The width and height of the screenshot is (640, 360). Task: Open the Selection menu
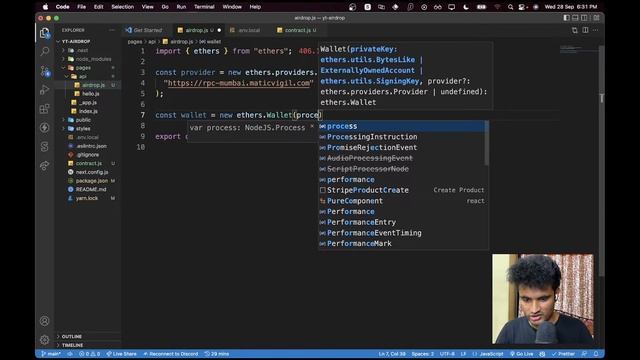coord(122,7)
